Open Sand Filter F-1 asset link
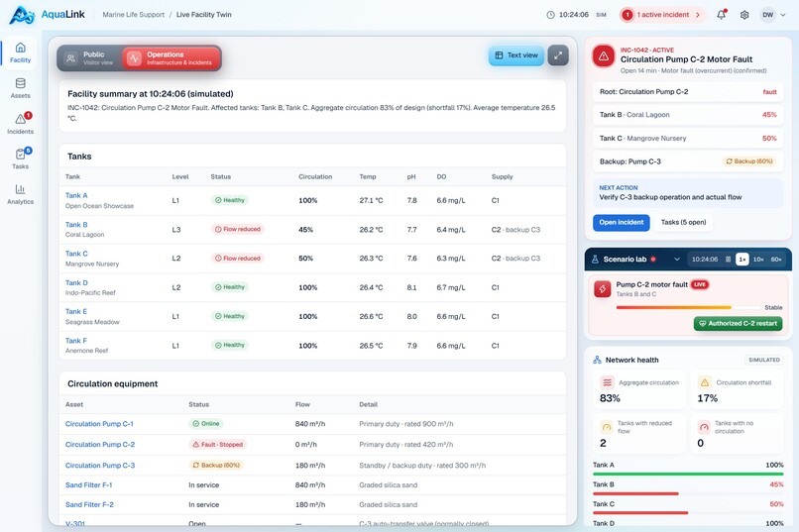Viewport: 799px width, 532px height. 88,485
